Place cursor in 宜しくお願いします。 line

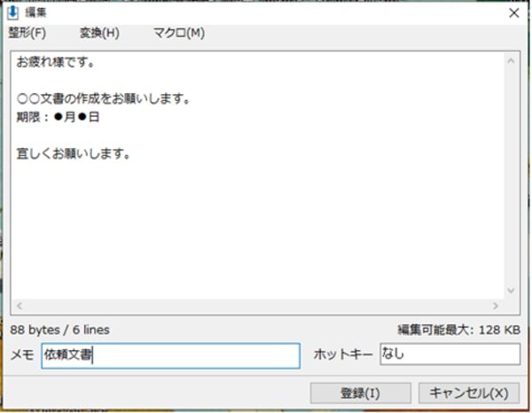74,153
